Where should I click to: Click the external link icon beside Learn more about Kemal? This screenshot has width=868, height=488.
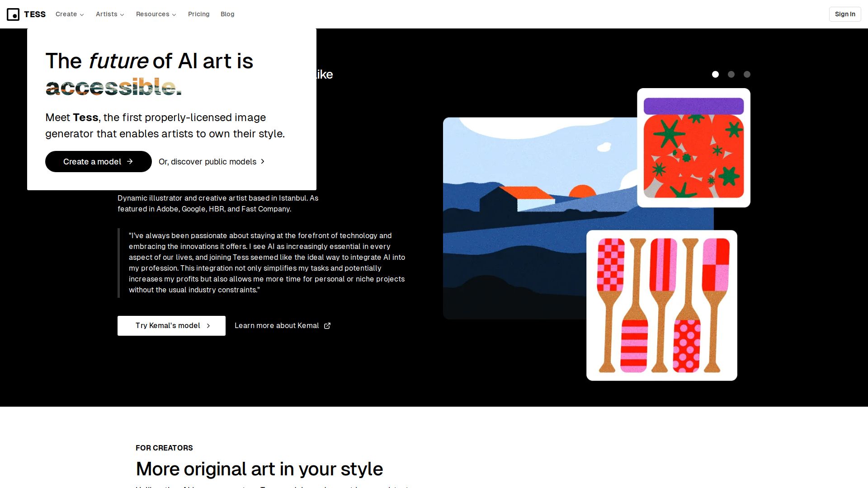(327, 326)
